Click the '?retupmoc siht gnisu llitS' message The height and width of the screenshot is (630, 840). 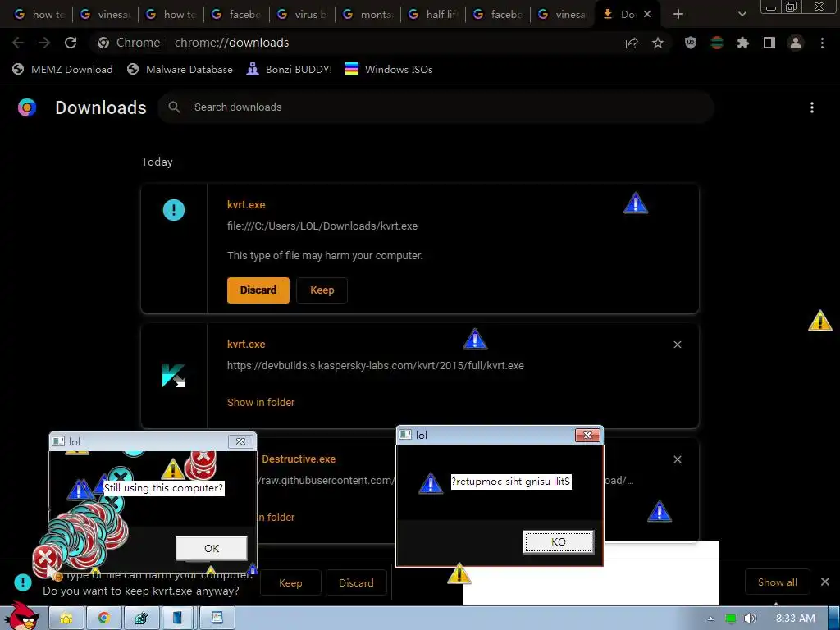pyautogui.click(x=511, y=481)
